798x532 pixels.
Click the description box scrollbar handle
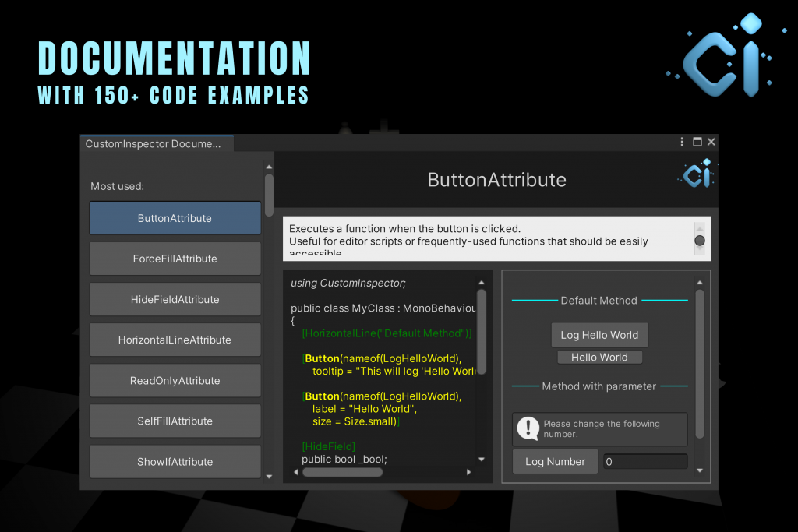[699, 241]
